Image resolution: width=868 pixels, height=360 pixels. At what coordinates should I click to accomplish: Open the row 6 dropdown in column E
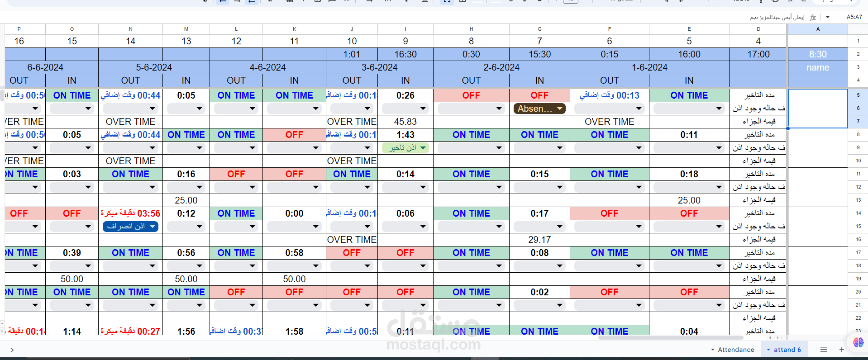pyautogui.click(x=689, y=109)
